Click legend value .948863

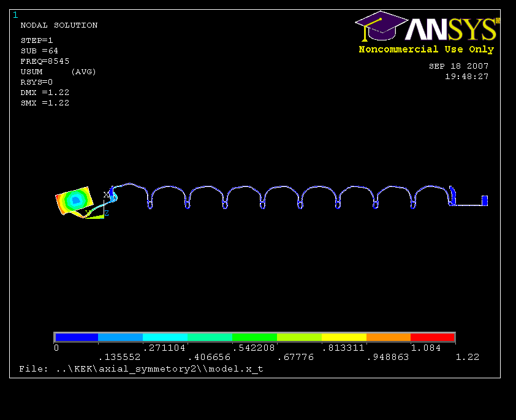pos(388,357)
